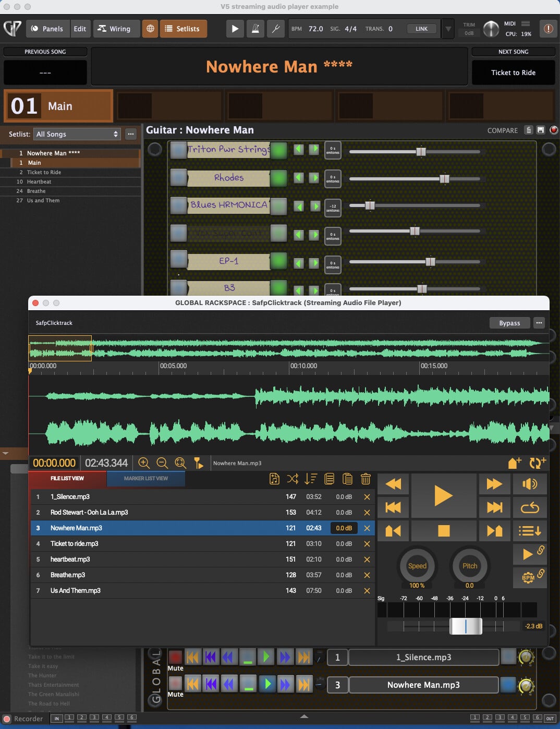Open the tuner (tuning fork icon)

point(275,29)
